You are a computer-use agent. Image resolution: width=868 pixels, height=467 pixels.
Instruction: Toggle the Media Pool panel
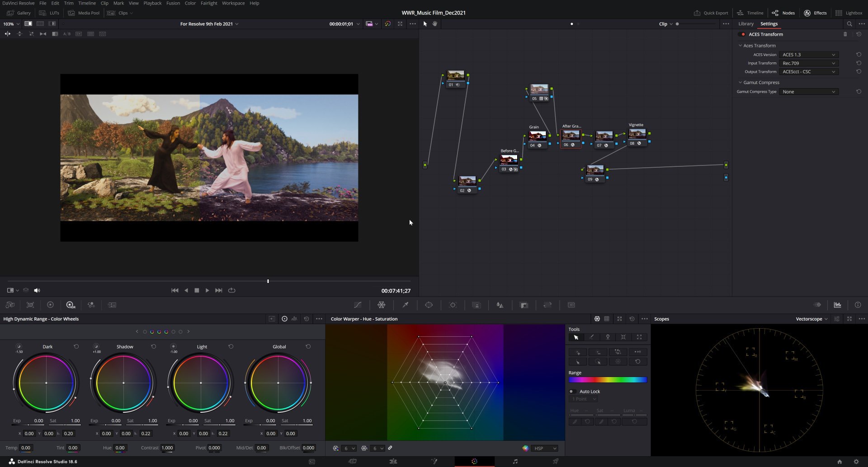tap(84, 13)
